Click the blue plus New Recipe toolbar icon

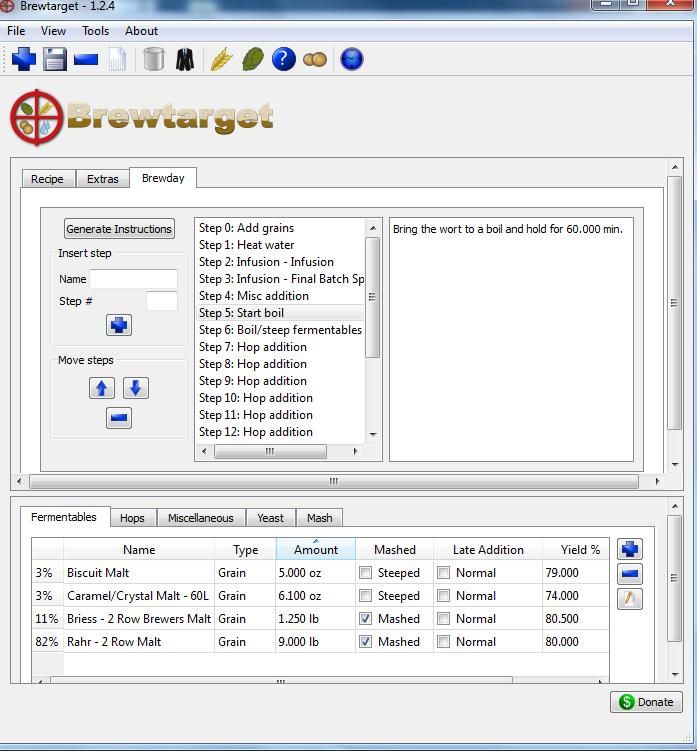click(x=24, y=60)
